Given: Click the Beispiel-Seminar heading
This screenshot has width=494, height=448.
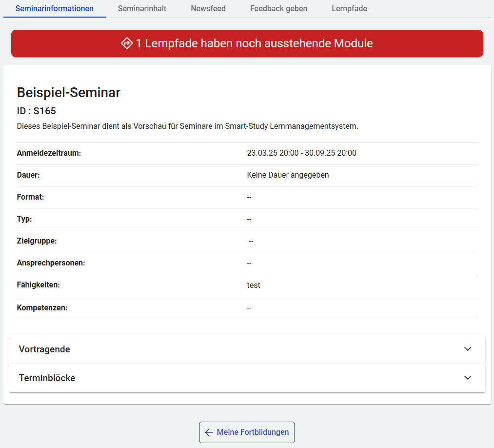Looking at the screenshot, I should point(69,93).
